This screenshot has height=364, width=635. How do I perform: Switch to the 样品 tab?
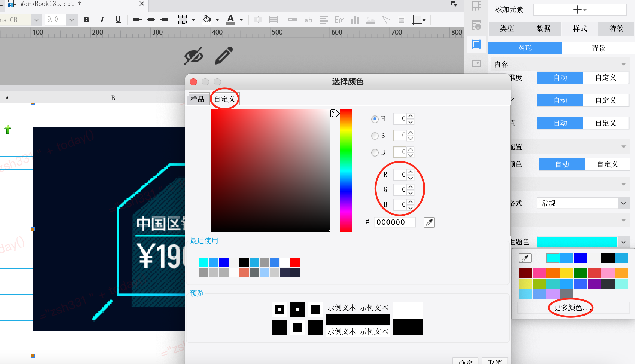pyautogui.click(x=197, y=99)
